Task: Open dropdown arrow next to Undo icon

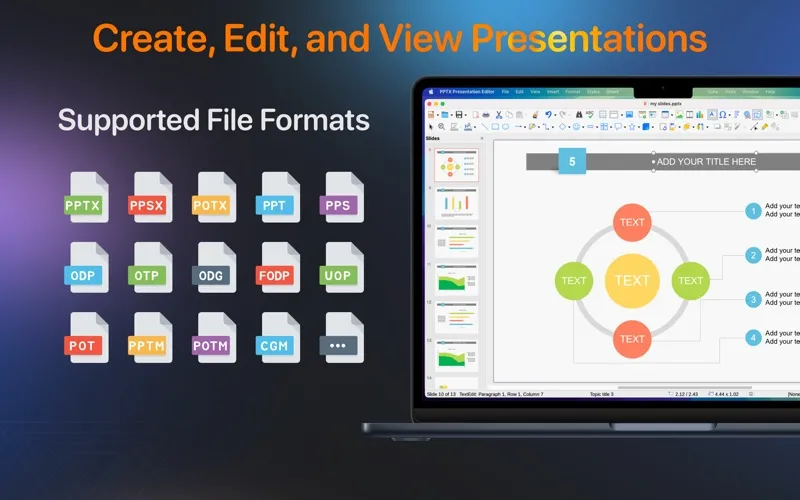Action: click(x=555, y=115)
